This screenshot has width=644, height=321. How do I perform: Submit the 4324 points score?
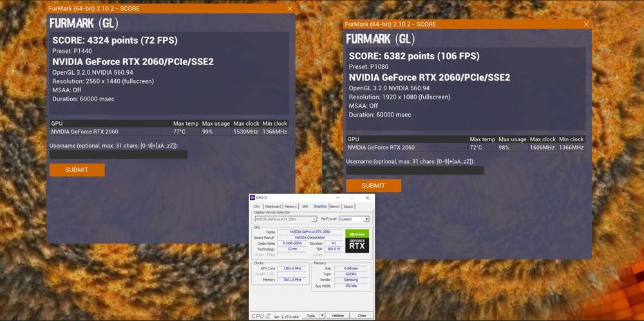pos(77,170)
